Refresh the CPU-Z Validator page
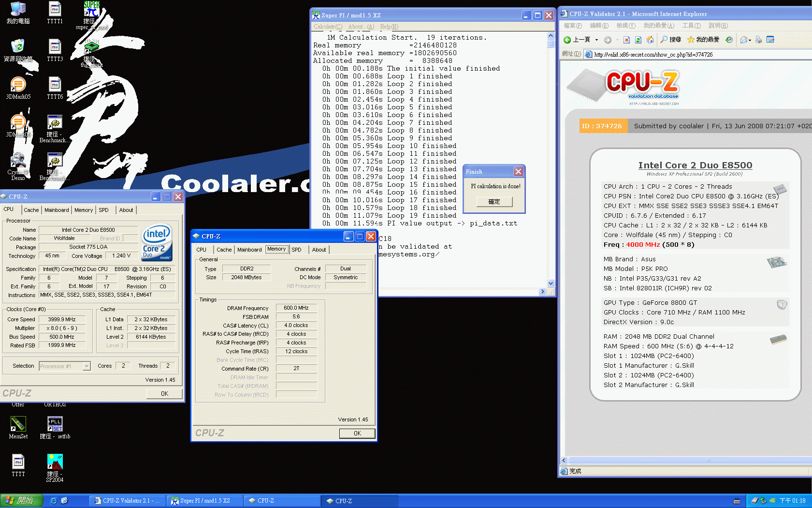The width and height of the screenshot is (812, 508). pos(638,40)
